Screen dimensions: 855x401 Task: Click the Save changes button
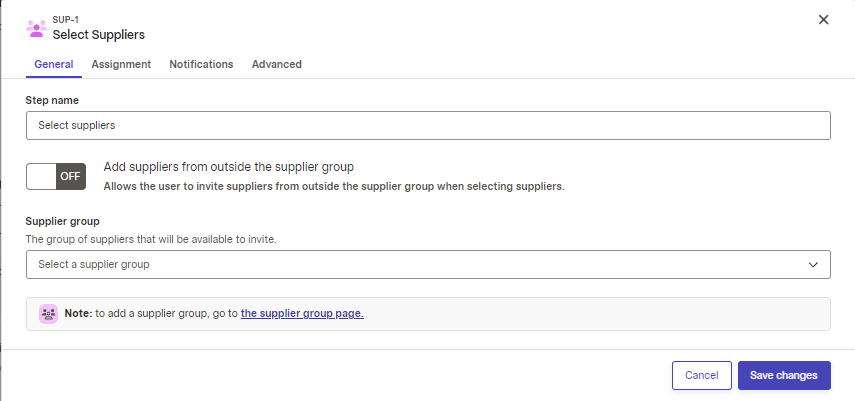(x=784, y=375)
